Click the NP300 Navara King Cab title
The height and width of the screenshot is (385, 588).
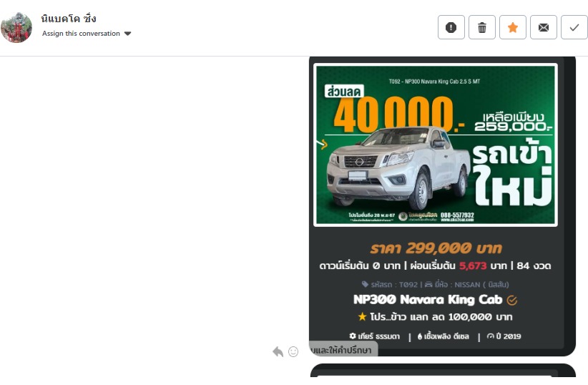428,299
